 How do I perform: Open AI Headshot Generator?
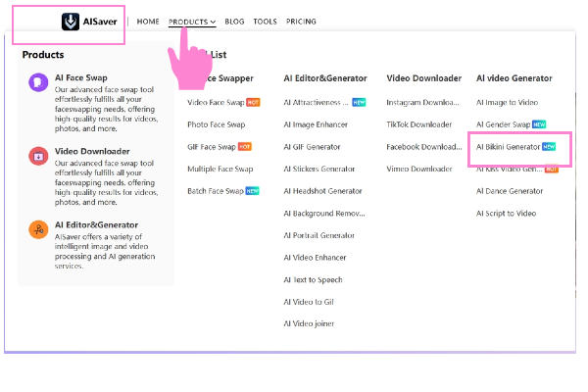322,191
